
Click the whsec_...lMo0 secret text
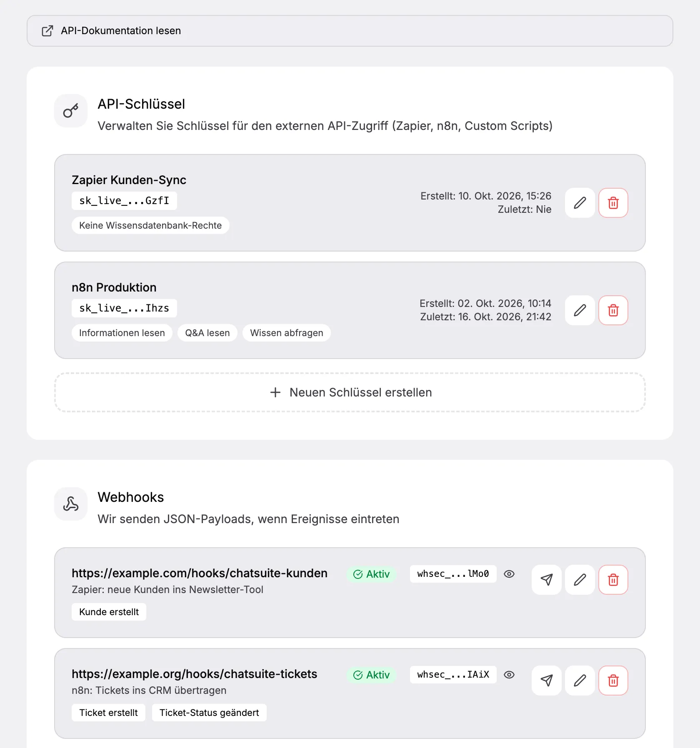[x=453, y=574]
